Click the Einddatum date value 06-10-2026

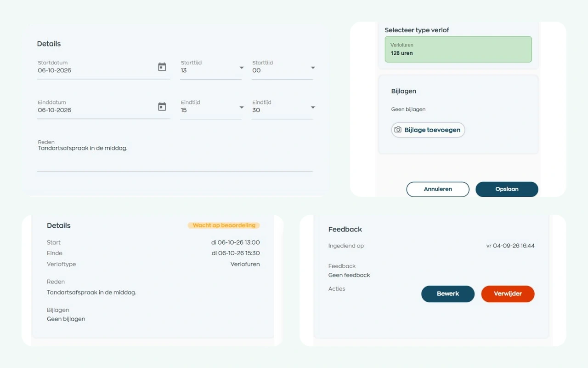(x=55, y=110)
